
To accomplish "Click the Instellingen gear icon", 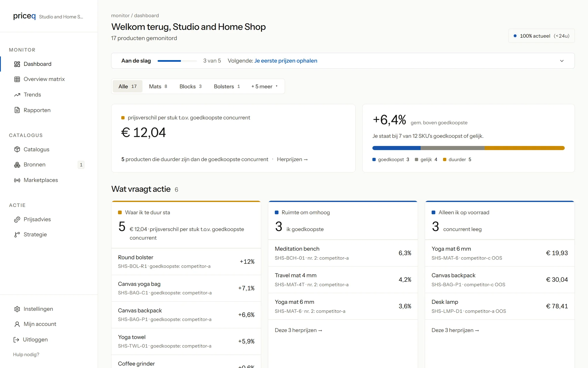I will 17,309.
